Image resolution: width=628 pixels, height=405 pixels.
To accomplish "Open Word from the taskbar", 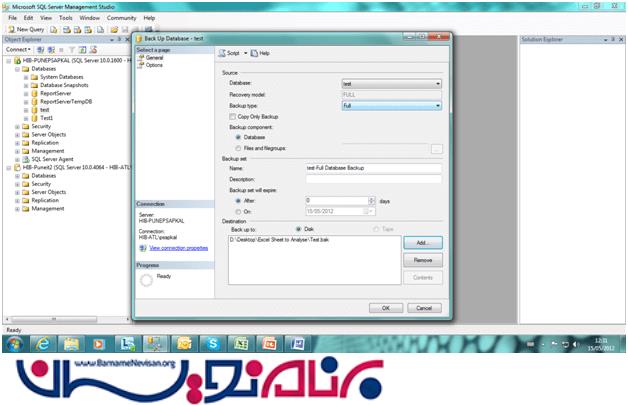I will pyautogui.click(x=298, y=344).
